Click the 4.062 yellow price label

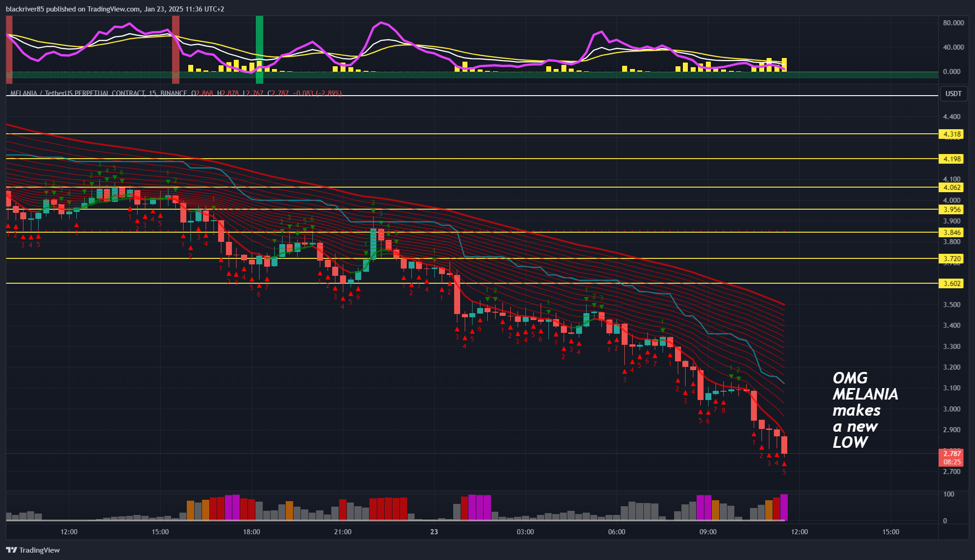pyautogui.click(x=952, y=188)
